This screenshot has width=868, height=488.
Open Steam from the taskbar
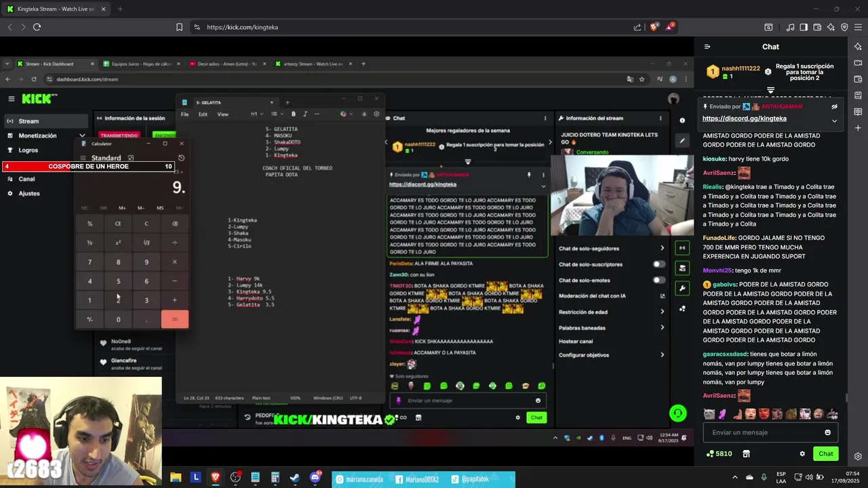pos(294,477)
